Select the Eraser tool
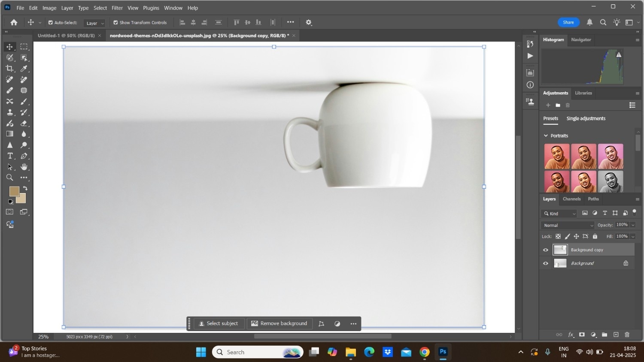The height and width of the screenshot is (362, 644). click(x=24, y=123)
